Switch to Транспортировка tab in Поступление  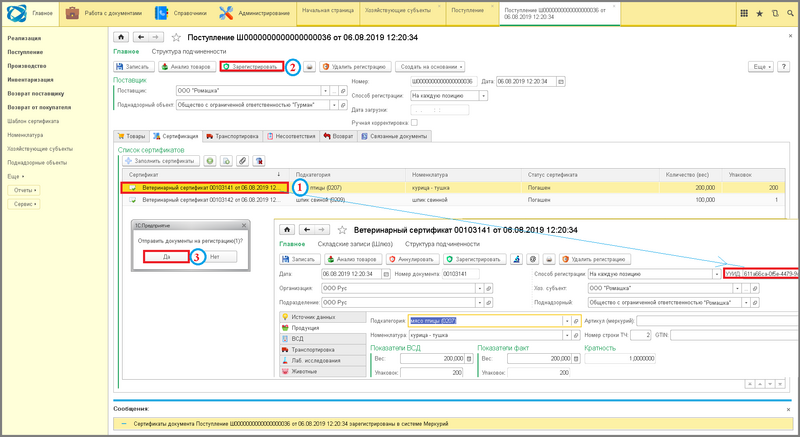click(x=232, y=136)
